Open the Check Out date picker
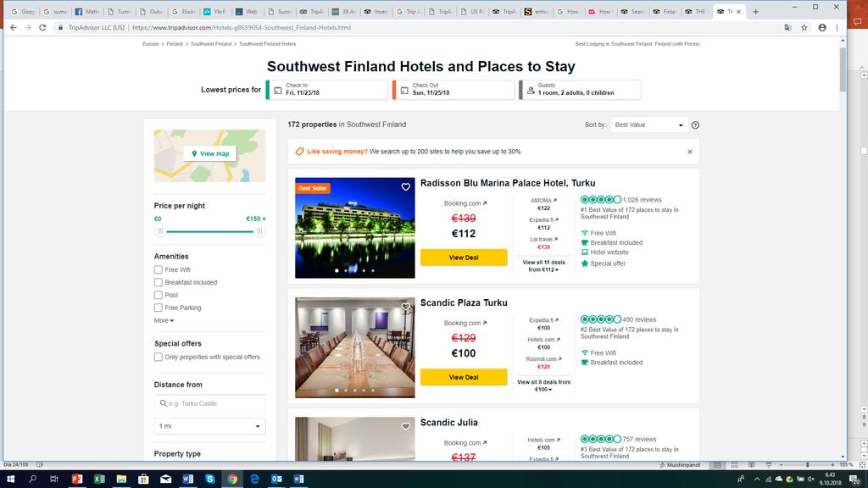868x488 pixels. click(x=453, y=90)
